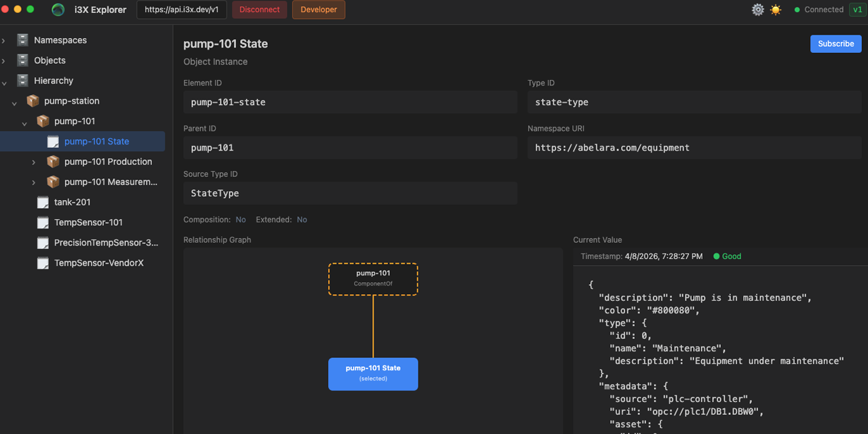The image size is (868, 434).
Task: Click the Object Instance subtitle
Action: tap(216, 62)
